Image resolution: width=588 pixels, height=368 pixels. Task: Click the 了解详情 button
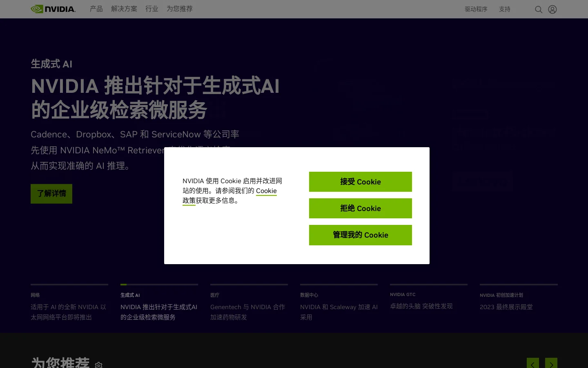[x=51, y=193]
